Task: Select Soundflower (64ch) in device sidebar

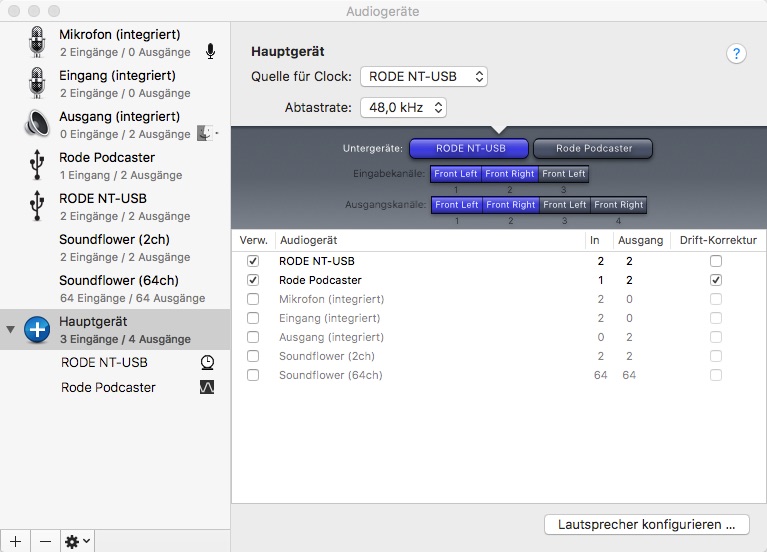Action: (115, 289)
